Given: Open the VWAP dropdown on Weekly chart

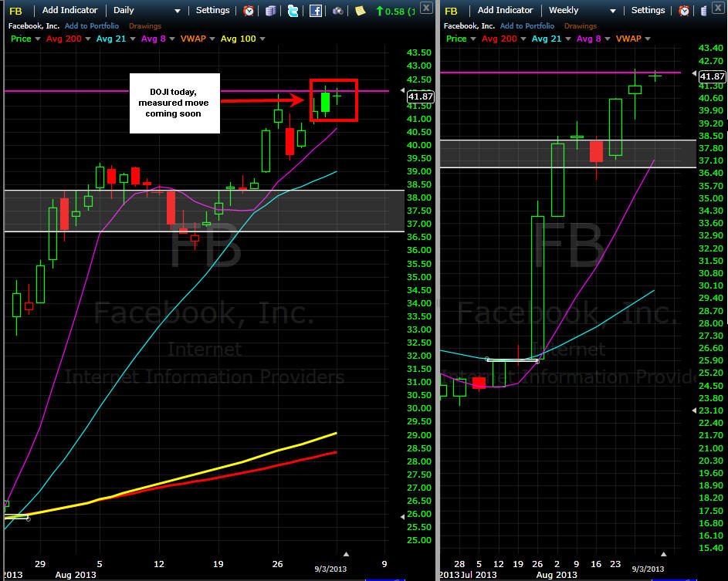Looking at the screenshot, I should 648,39.
